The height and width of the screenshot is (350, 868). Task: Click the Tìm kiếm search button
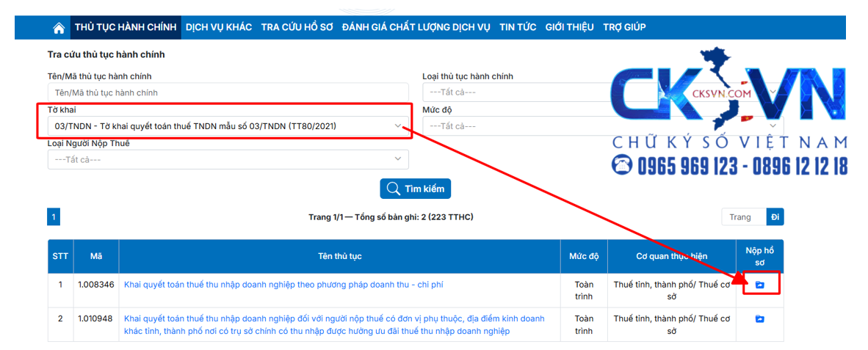pyautogui.click(x=415, y=189)
